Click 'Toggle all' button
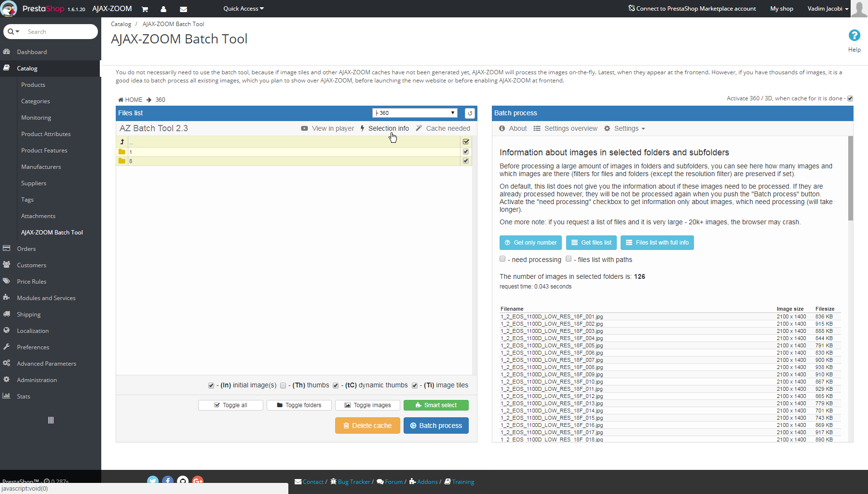868x494 pixels. [x=231, y=405]
